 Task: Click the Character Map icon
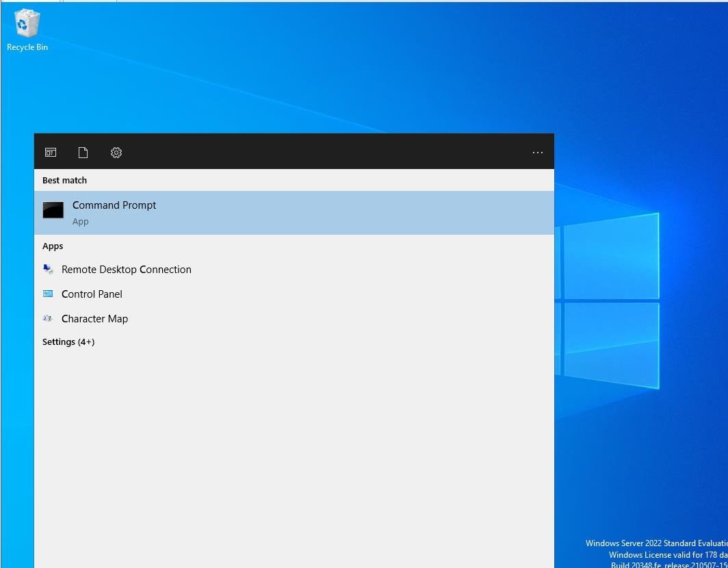47,318
